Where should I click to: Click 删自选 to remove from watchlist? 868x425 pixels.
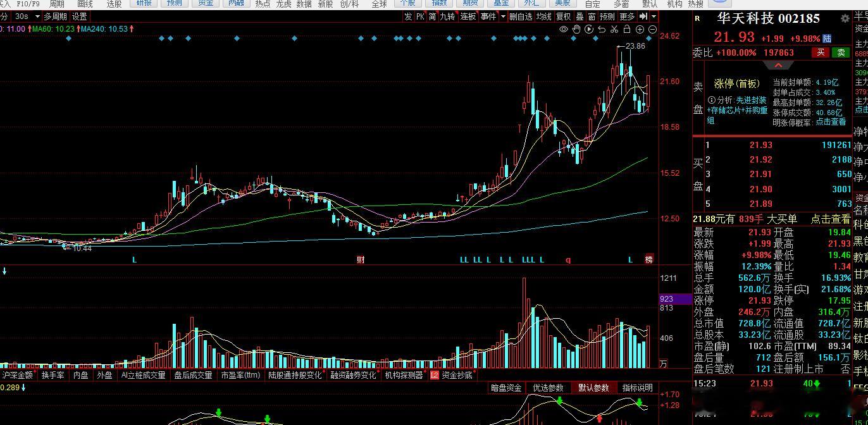521,16
